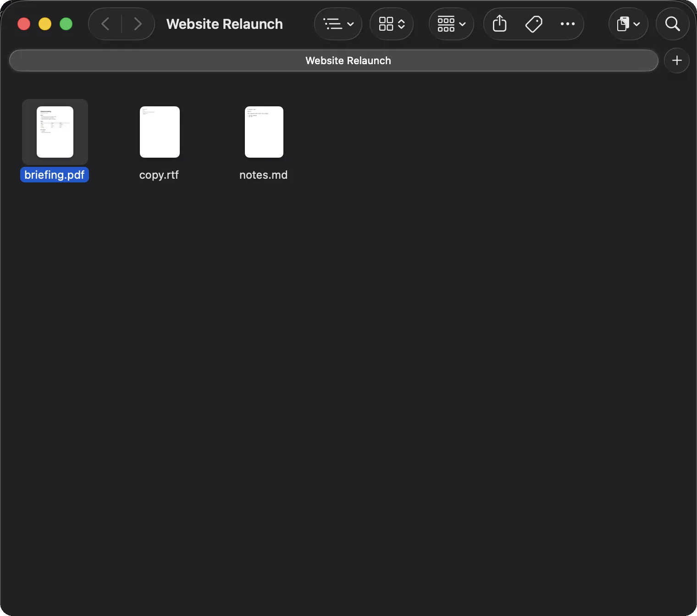Viewport: 697px width, 616px height.
Task: Go back with the left chevron
Action: coord(105,24)
